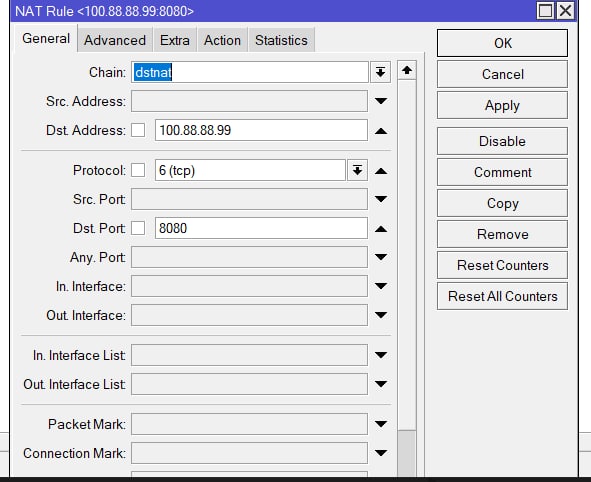Copy the NAT rule
The width and height of the screenshot is (591, 482).
point(502,203)
